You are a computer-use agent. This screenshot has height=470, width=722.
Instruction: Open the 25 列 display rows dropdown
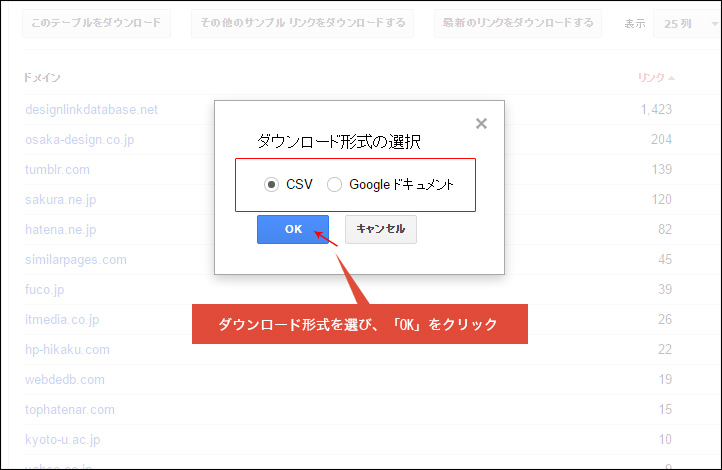click(x=687, y=23)
